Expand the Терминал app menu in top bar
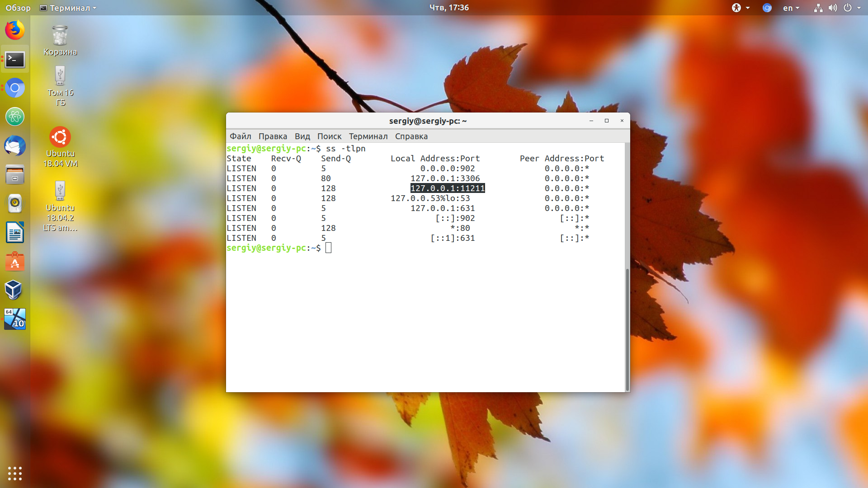The image size is (868, 488). coord(68,8)
